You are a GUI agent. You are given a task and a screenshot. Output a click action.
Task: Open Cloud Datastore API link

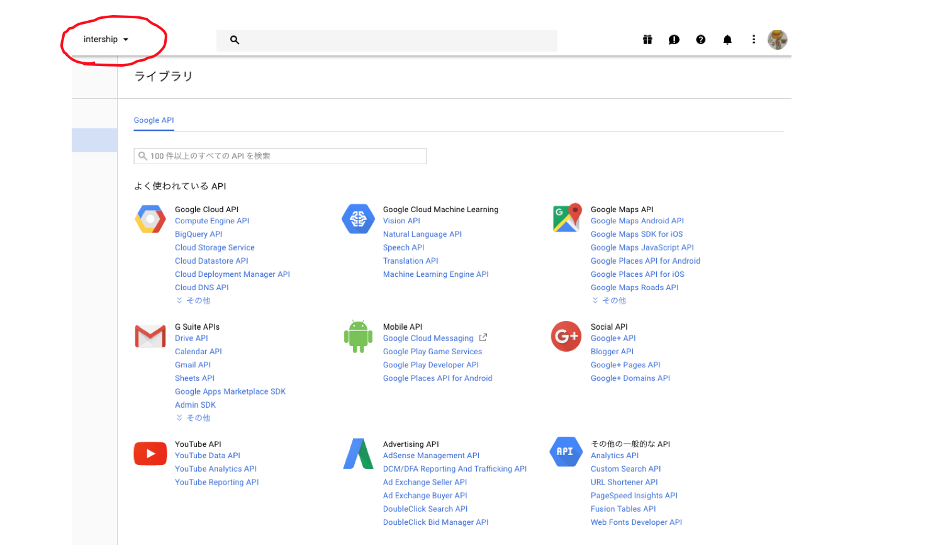tap(211, 261)
